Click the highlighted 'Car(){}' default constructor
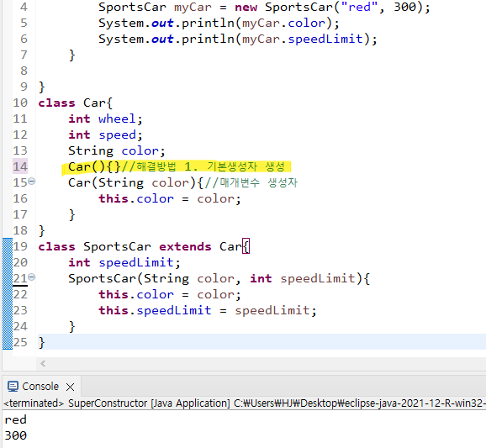Image resolution: width=486 pixels, height=448 pixels. point(94,166)
